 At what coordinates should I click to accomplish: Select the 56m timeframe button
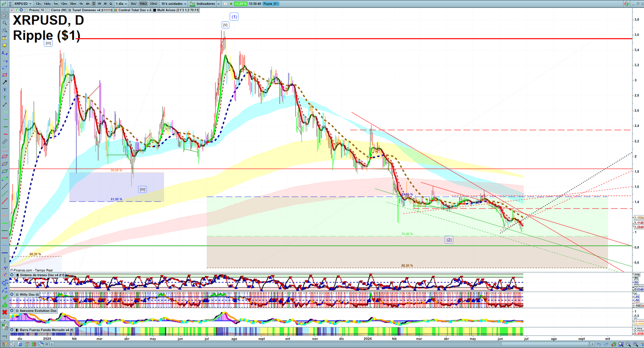pyautogui.click(x=73, y=4)
